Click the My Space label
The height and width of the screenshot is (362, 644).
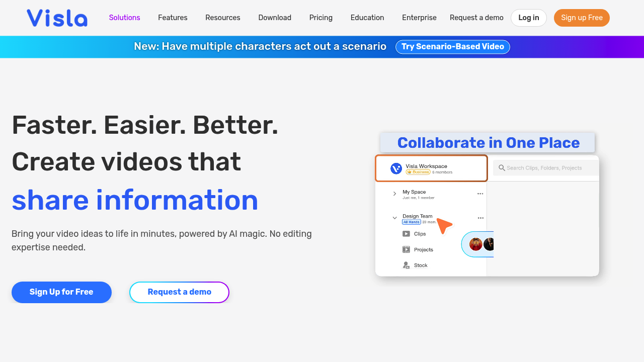tap(414, 192)
